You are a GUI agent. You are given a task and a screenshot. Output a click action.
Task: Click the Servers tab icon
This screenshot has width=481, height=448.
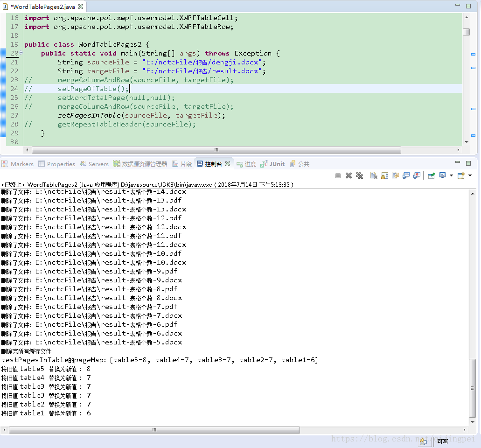click(83, 164)
